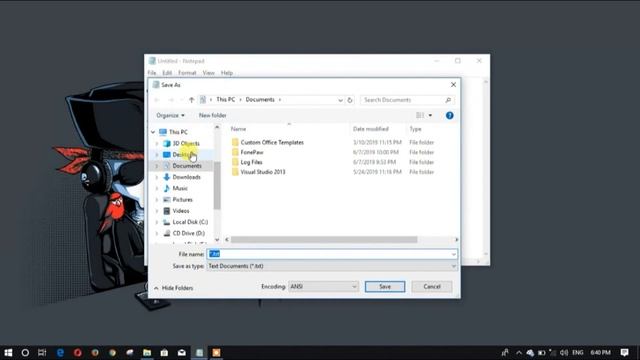Select Documents in the navigation tree
The image size is (640, 360).
(x=187, y=166)
